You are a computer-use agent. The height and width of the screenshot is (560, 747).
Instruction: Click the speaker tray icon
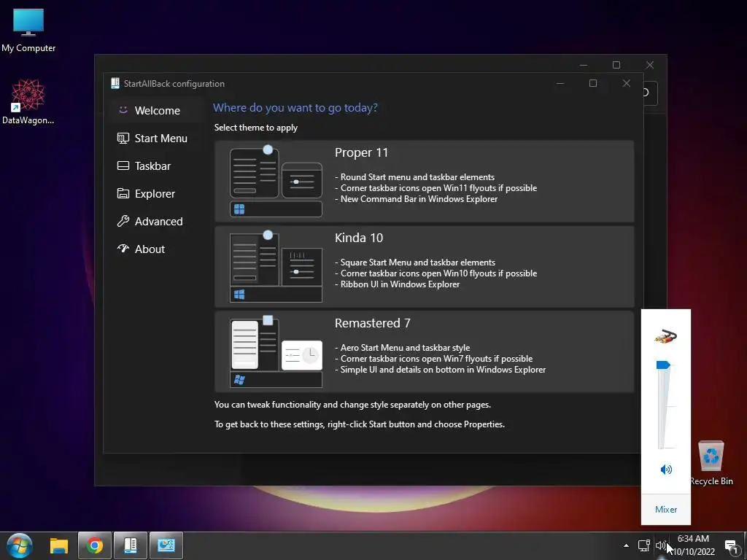[x=660, y=545]
